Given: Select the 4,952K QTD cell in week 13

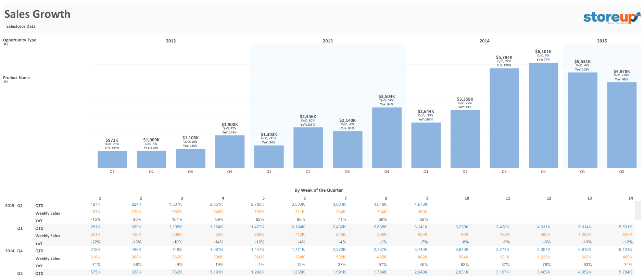Looking at the screenshot, I should [585, 272].
